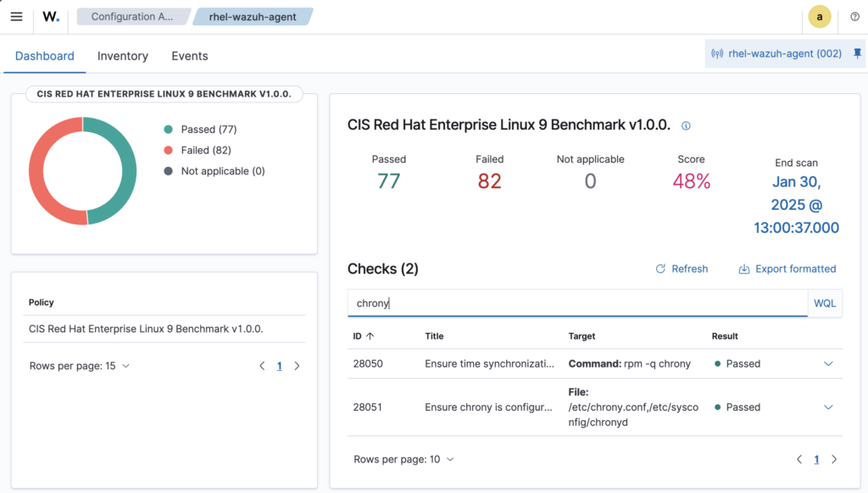Click the Target column header
Image resolution: width=868 pixels, height=493 pixels.
point(581,335)
